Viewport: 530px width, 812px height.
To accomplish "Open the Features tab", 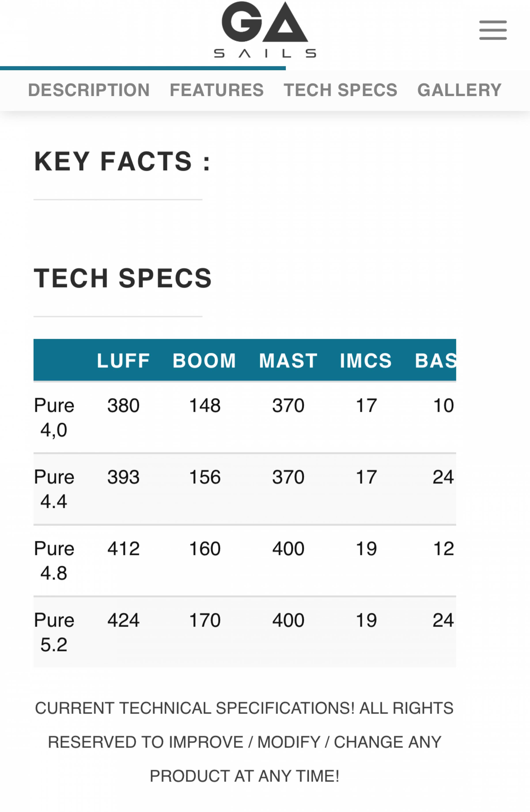I will tap(217, 90).
